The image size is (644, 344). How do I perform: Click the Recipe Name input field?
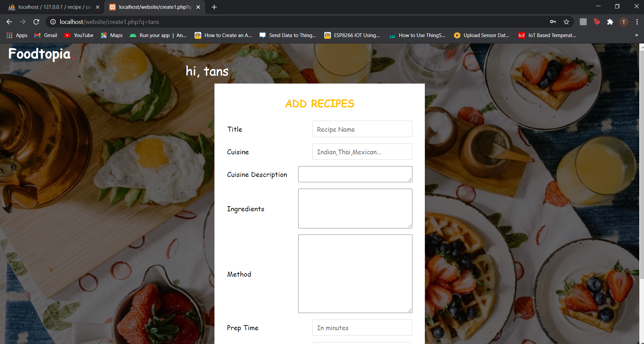[362, 129]
